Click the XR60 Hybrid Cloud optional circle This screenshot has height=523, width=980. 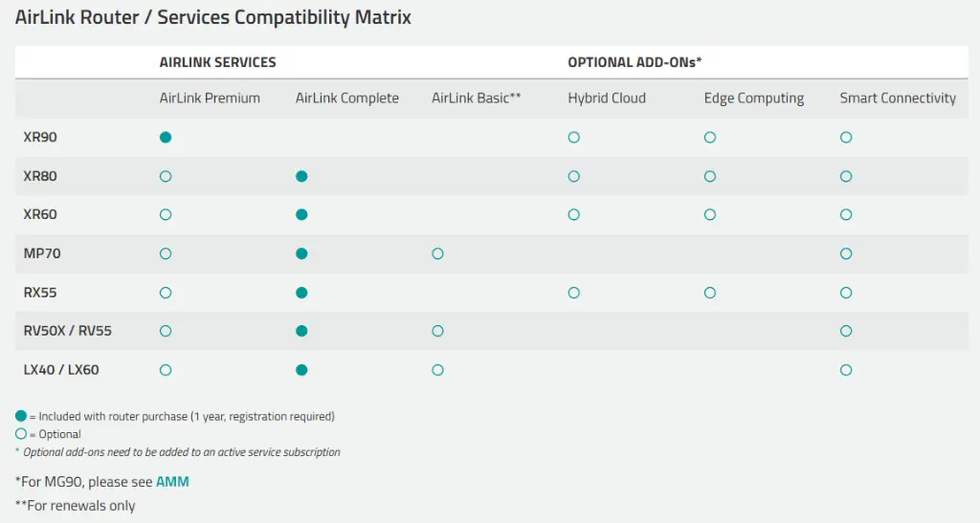coord(573,215)
